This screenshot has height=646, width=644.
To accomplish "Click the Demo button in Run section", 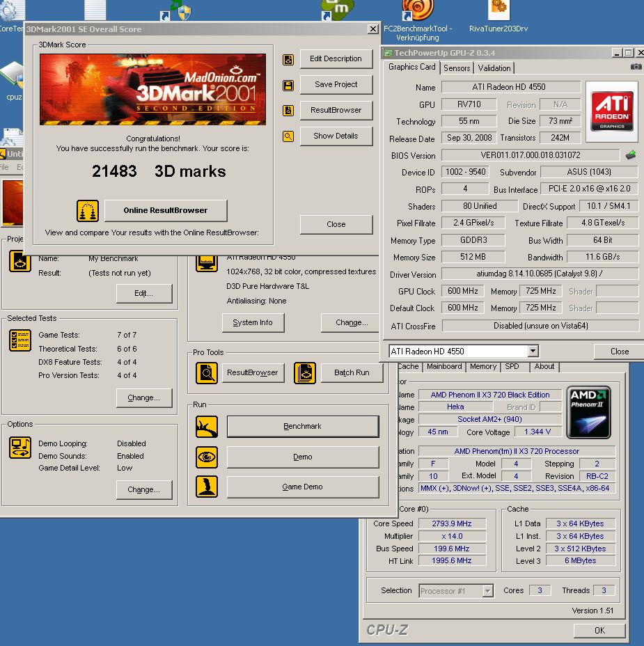I will 302,457.
